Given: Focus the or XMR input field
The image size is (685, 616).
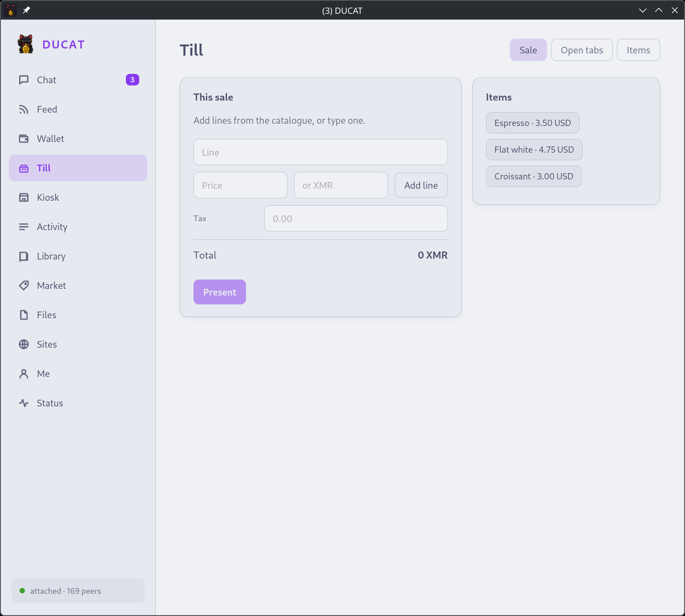Looking at the screenshot, I should 341,185.
